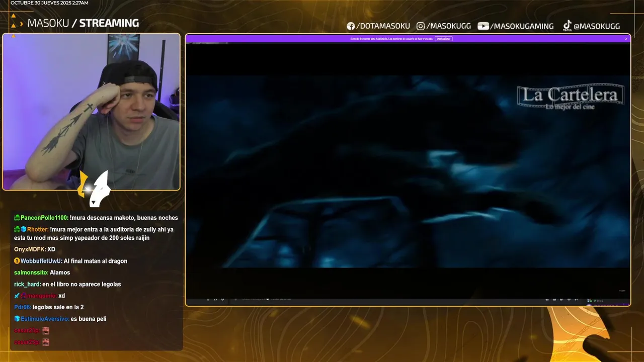Screen dimensions: 644x362
Task: Click the 'El modo Streamer está habilitado' notice text
Action: click(x=391, y=39)
